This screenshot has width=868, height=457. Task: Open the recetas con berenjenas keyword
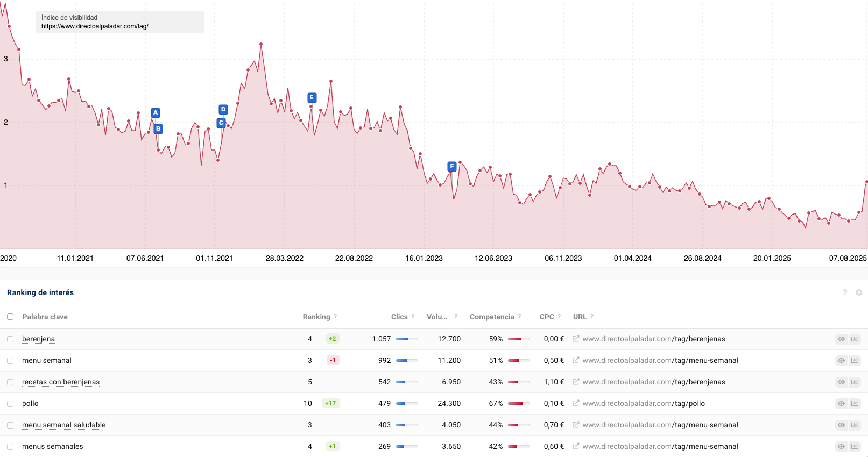point(61,382)
